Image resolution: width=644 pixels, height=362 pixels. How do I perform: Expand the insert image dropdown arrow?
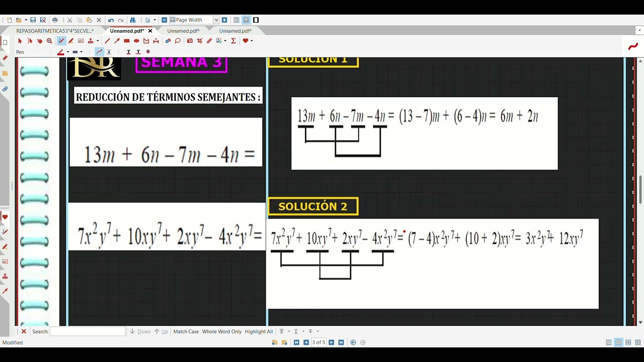coord(225,41)
